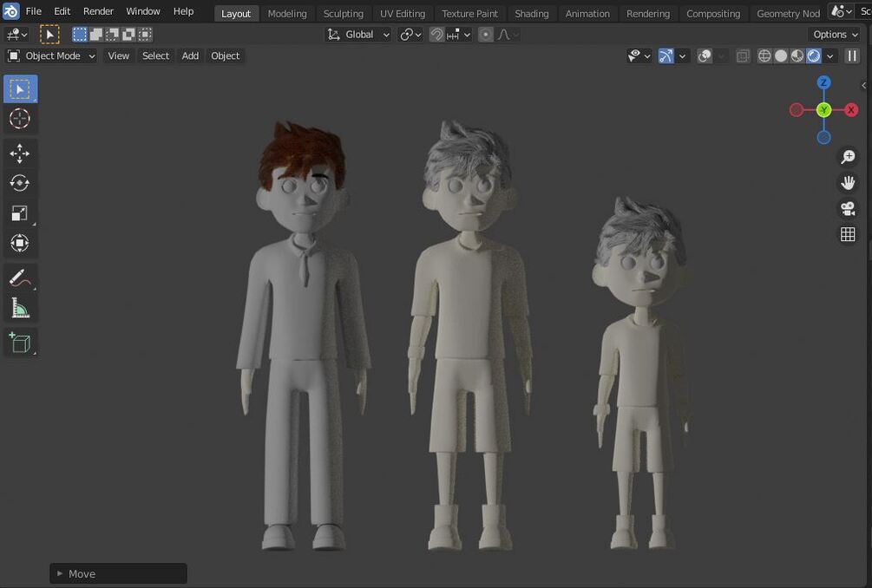This screenshot has width=872, height=588.
Task: Pick the Measure ruler tool
Action: 20,308
